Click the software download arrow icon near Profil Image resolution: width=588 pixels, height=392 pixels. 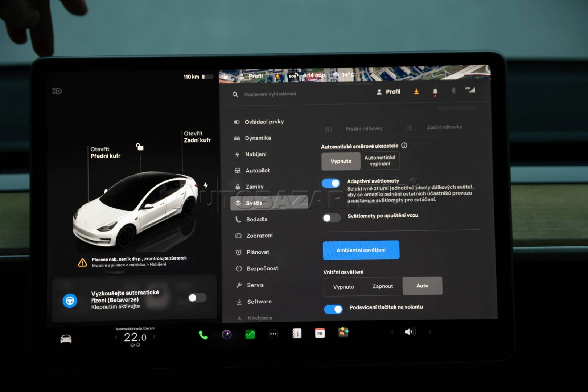(416, 91)
